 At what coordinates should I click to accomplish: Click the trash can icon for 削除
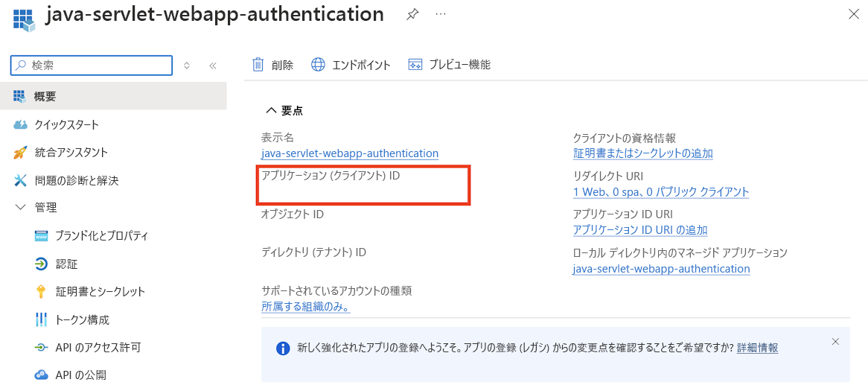pyautogui.click(x=258, y=65)
